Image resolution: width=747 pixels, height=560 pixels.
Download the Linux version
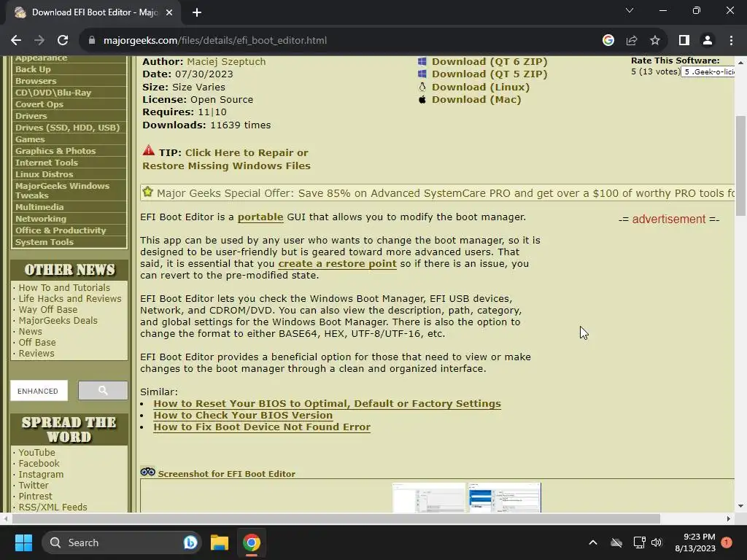[481, 87]
